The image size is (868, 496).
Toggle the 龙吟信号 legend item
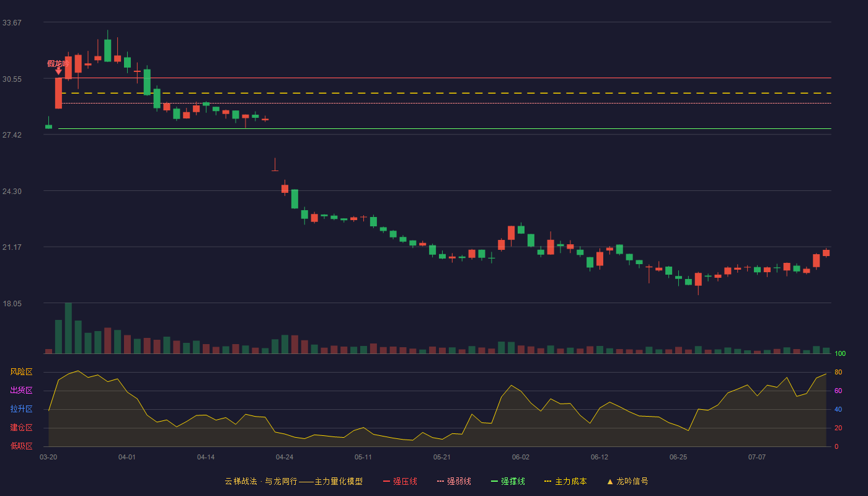tap(627, 481)
